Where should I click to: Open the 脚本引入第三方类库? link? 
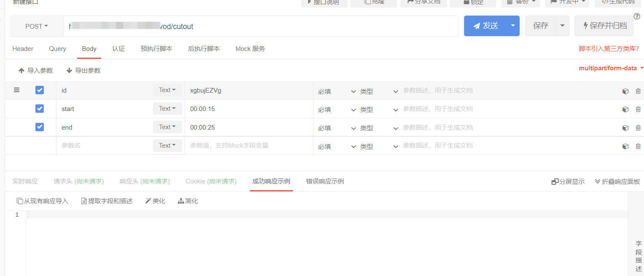(x=609, y=49)
